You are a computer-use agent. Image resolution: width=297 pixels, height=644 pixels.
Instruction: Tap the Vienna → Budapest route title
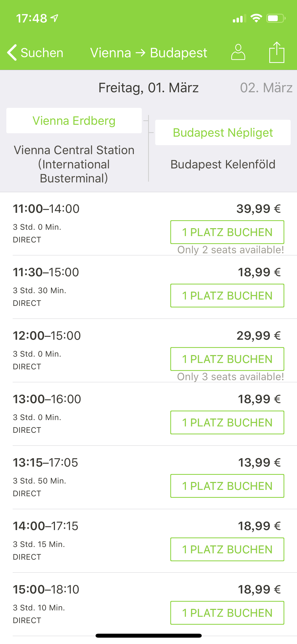click(148, 53)
